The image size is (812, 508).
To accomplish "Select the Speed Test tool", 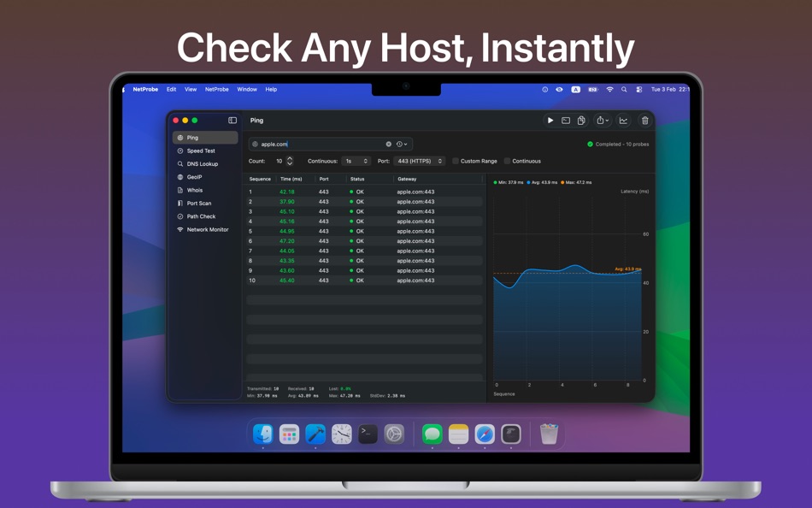I will click(198, 151).
